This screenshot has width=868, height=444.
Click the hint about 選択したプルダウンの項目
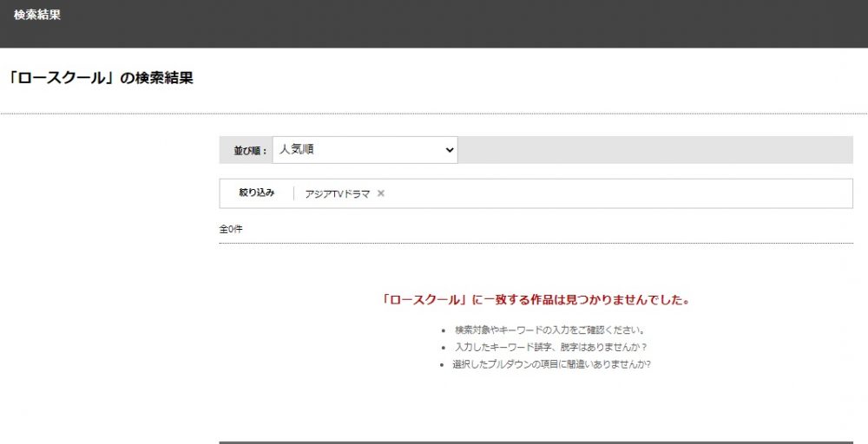click(x=552, y=364)
